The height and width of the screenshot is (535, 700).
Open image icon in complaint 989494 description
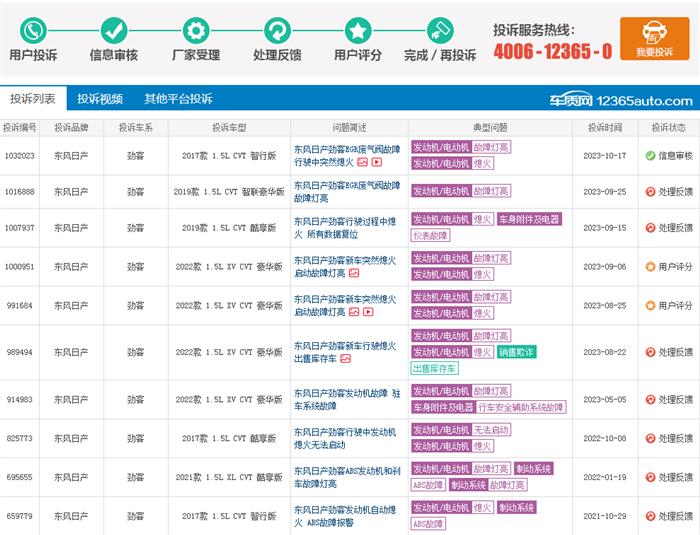[x=346, y=359]
